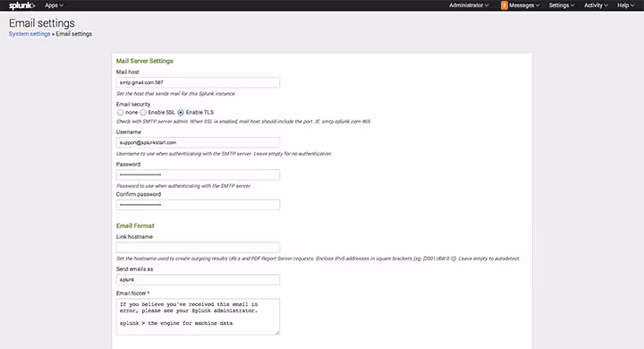Open the Messages dropdown

click(524, 5)
